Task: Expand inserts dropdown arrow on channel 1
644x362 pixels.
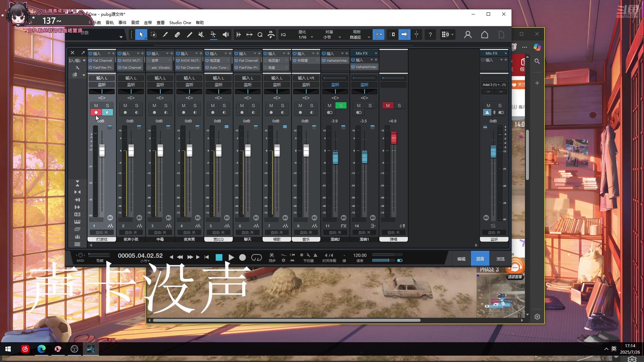Action: [x=109, y=54]
